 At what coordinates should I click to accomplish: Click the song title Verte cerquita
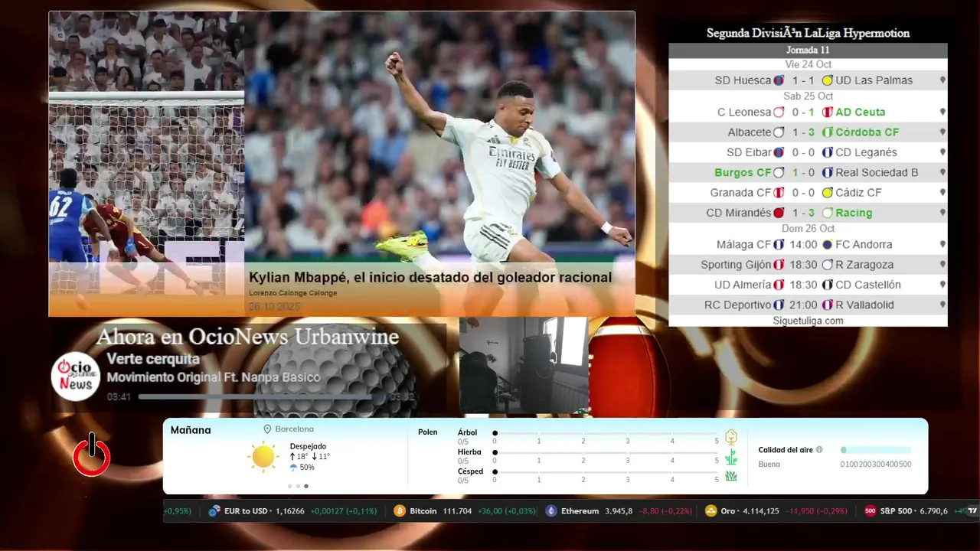click(153, 359)
